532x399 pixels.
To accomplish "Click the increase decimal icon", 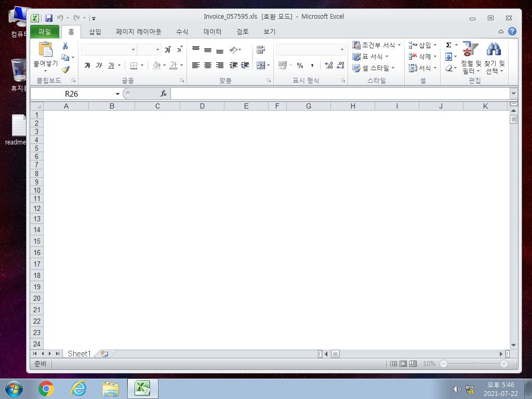I will pos(328,65).
